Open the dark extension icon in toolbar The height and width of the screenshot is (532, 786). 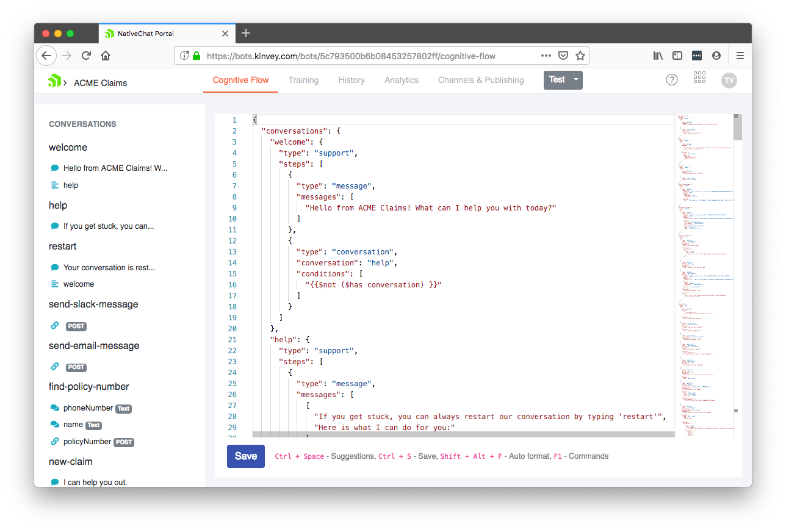pyautogui.click(x=697, y=56)
